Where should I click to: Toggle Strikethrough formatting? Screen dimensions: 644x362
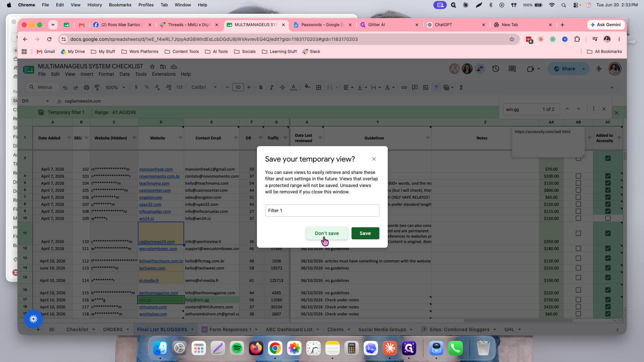pos(282,87)
